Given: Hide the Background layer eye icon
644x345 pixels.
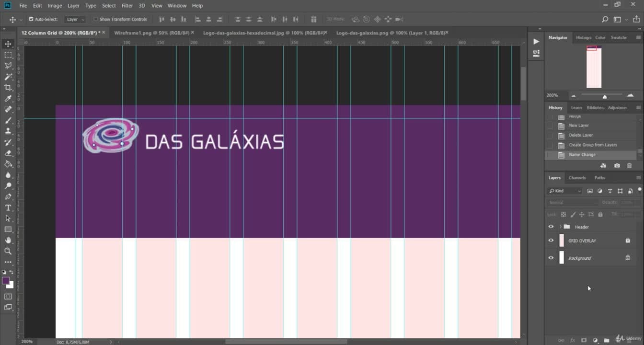Looking at the screenshot, I should (551, 258).
